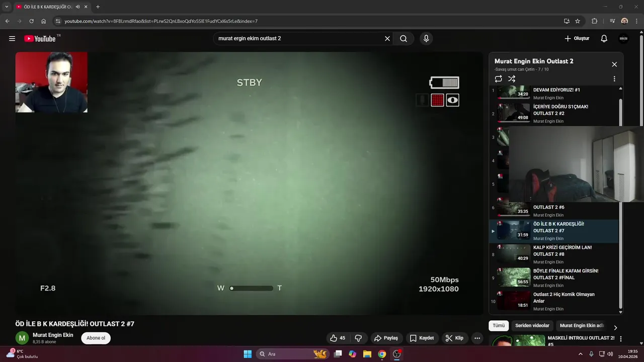Viewport: 644px width, 362px height.
Task: Show more filter chips with the right arrow
Action: tap(615, 327)
